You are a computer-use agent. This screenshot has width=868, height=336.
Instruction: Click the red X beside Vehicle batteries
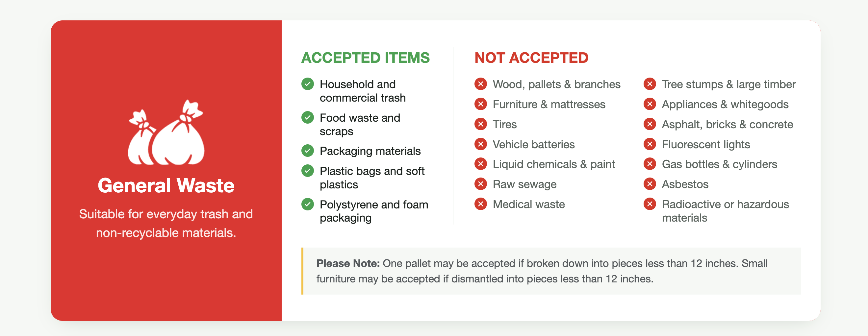point(480,144)
